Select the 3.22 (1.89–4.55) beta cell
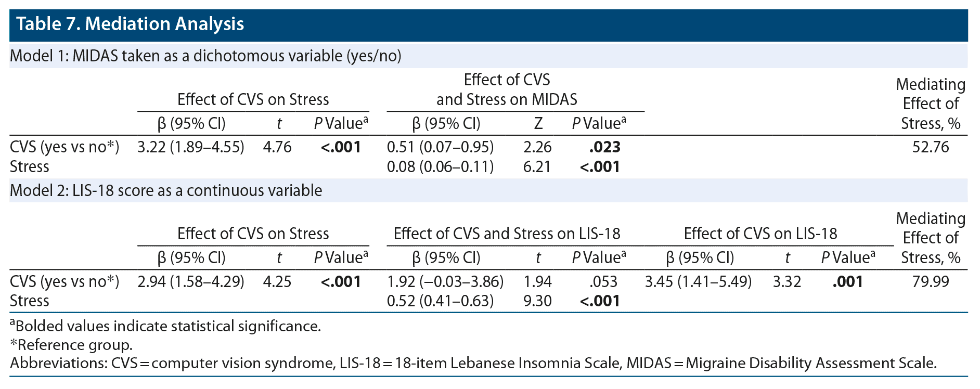Screen dimensions: 980x389 pyautogui.click(x=190, y=147)
